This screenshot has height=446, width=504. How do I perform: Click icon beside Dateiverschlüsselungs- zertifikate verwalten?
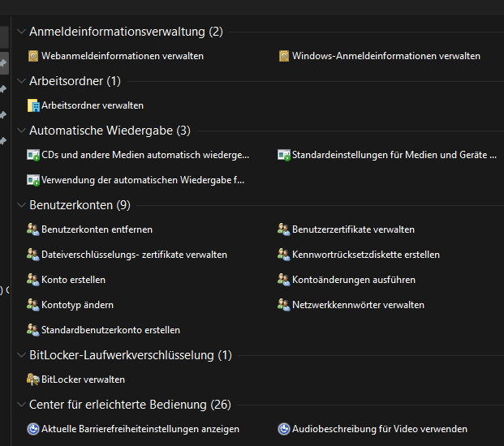click(32, 255)
